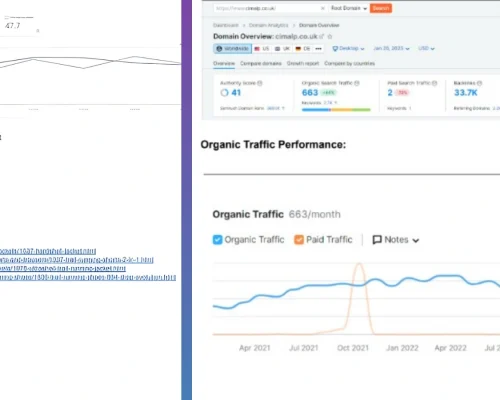Switch to Overview tab

click(224, 63)
